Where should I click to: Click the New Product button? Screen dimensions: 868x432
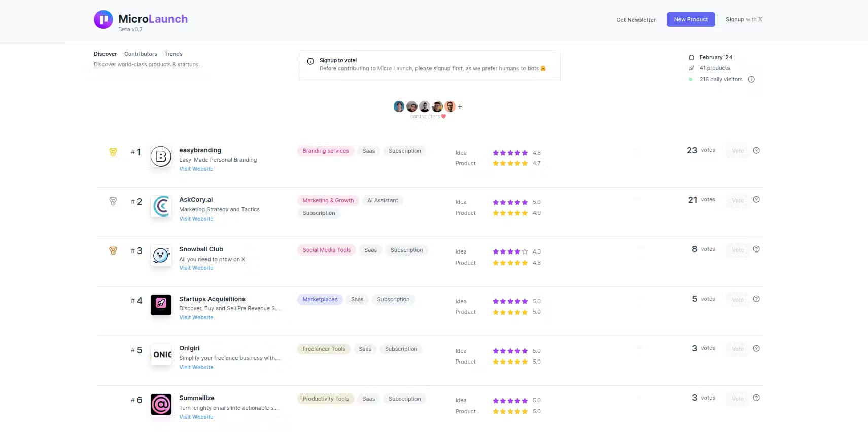point(690,19)
